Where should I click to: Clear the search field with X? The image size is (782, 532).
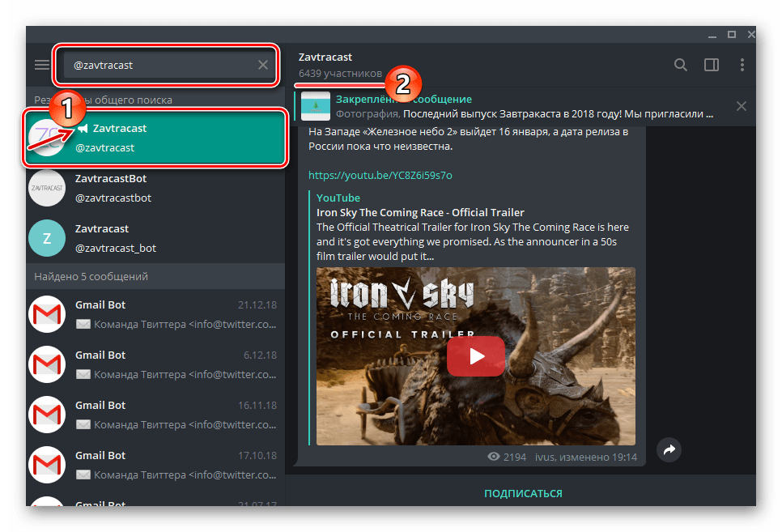[263, 65]
